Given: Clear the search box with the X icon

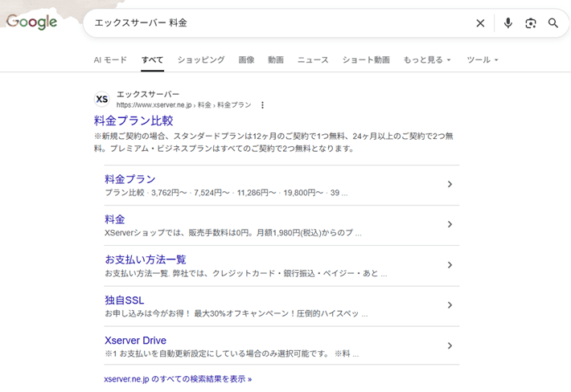Looking at the screenshot, I should [x=480, y=23].
